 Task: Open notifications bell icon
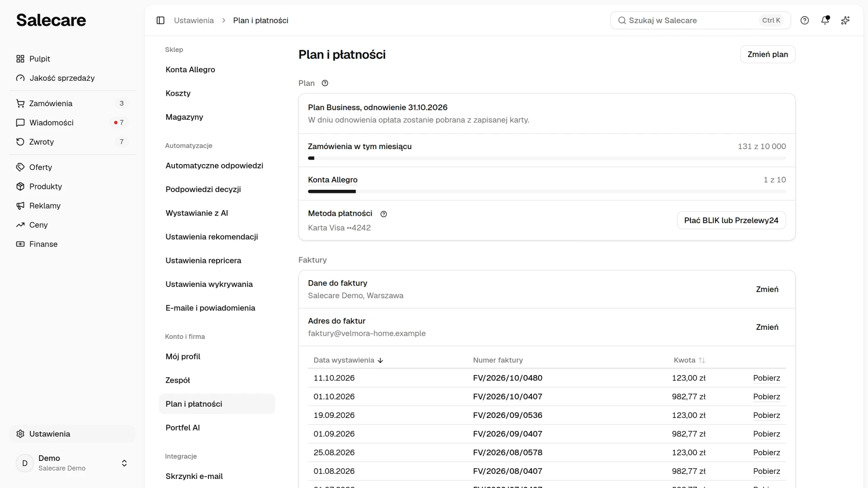825,20
